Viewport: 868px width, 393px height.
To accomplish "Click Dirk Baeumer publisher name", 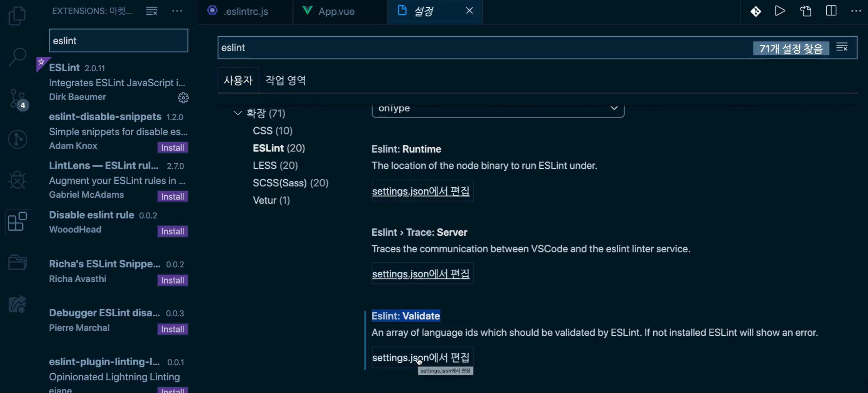I will (x=77, y=97).
